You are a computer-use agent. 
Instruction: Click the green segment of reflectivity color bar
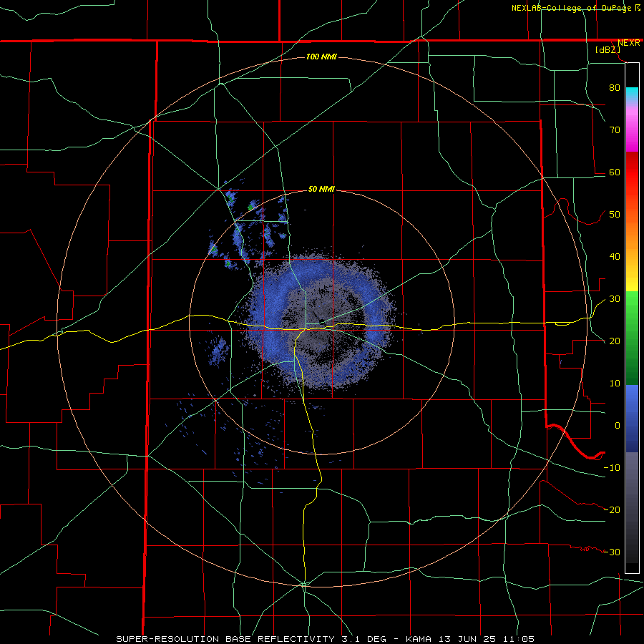pos(632,338)
